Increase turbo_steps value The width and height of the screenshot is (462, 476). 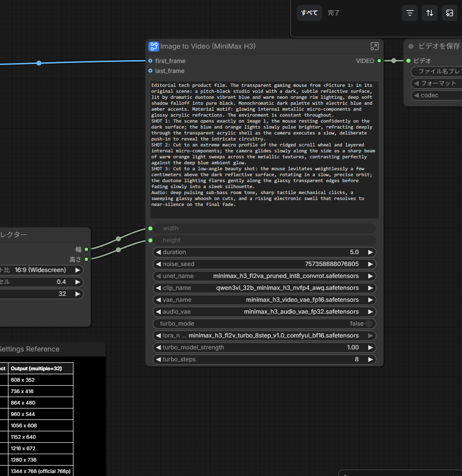coord(370,359)
